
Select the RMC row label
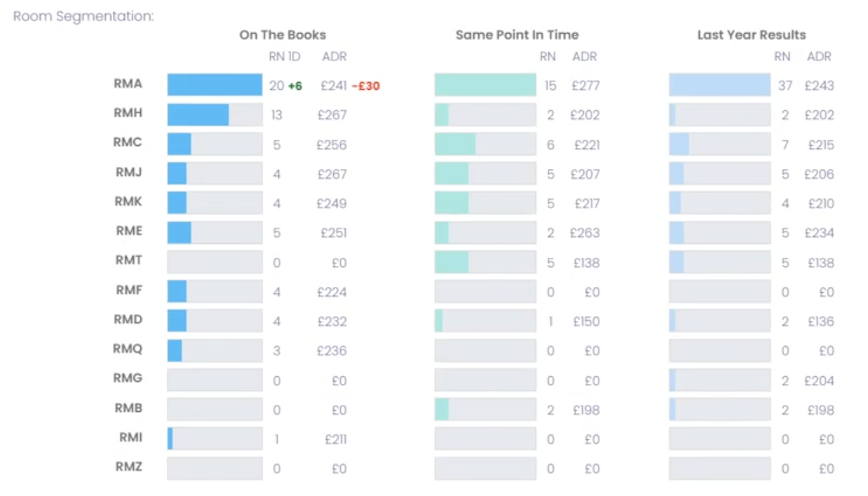point(128,142)
